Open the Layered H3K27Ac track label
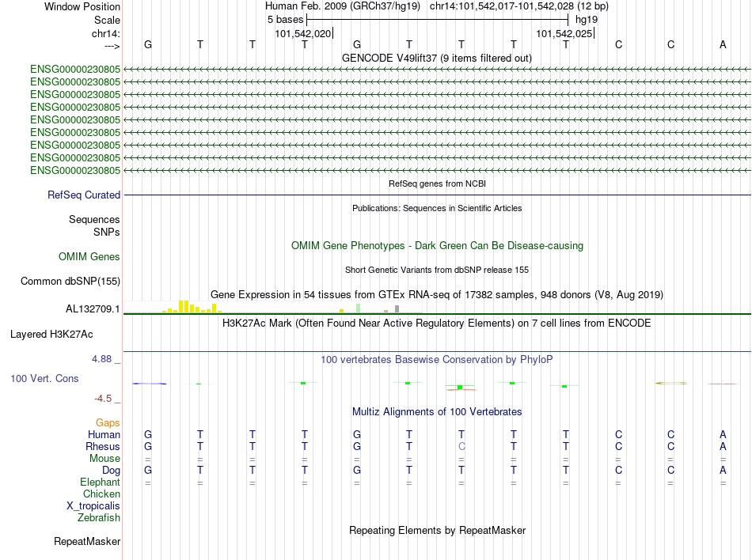Viewport: 752px width, 560px height. [51, 335]
